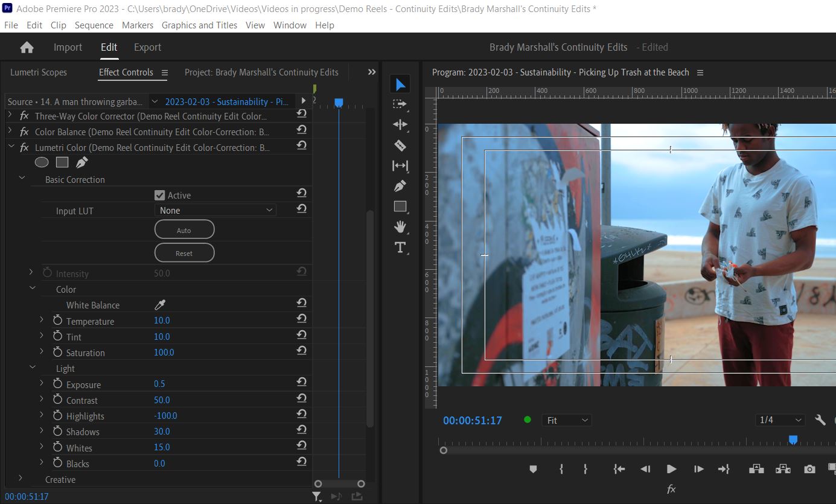Click the Home icon

[27, 47]
